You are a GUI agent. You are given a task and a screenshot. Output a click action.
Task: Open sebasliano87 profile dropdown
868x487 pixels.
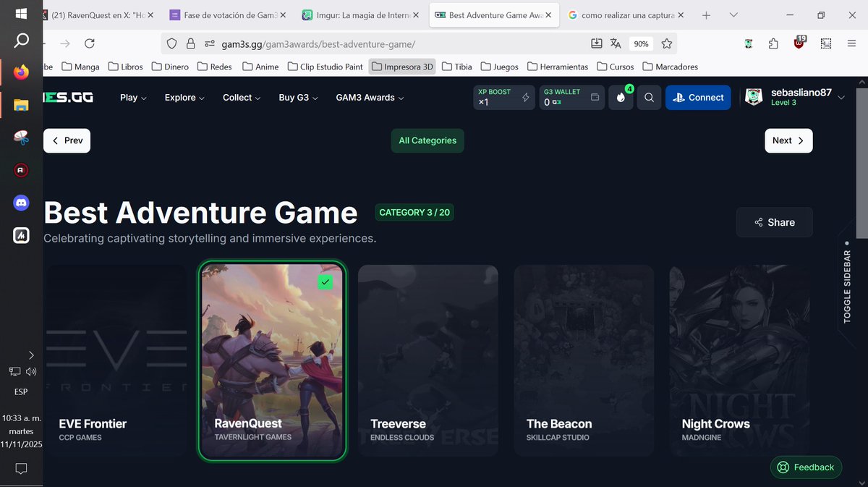(x=795, y=98)
